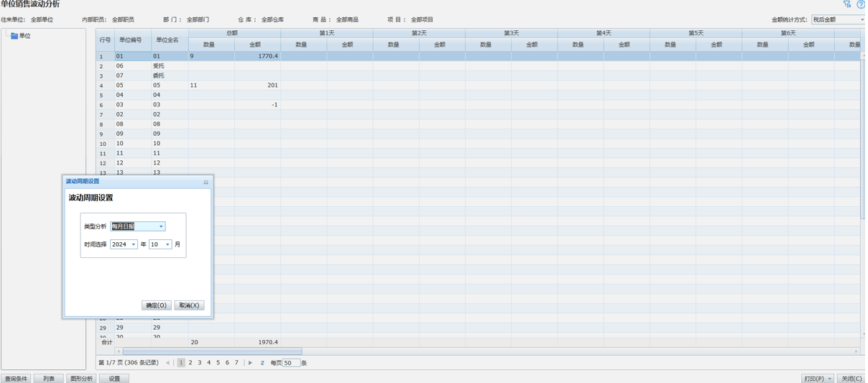Go to next page using arrow icon
868x383 pixels.
coord(250,363)
